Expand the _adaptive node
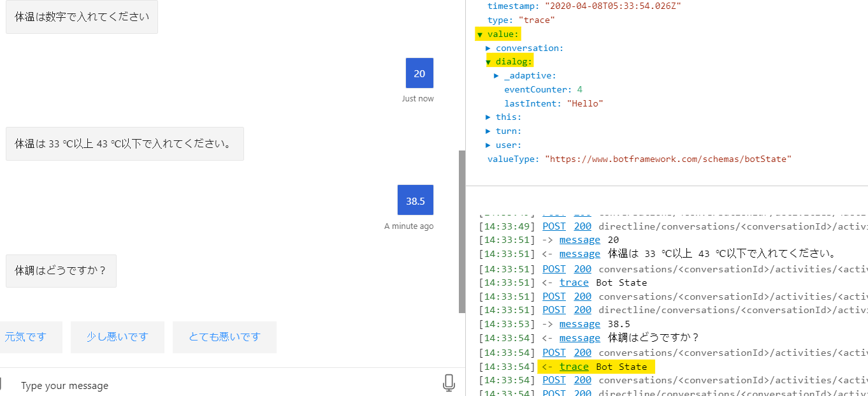The width and height of the screenshot is (868, 396). 496,76
